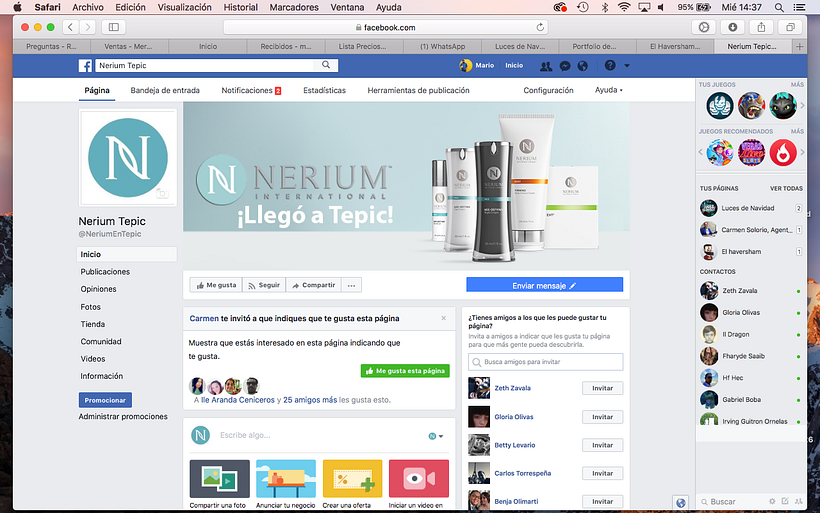Click 25 amigos más link

coord(310,400)
